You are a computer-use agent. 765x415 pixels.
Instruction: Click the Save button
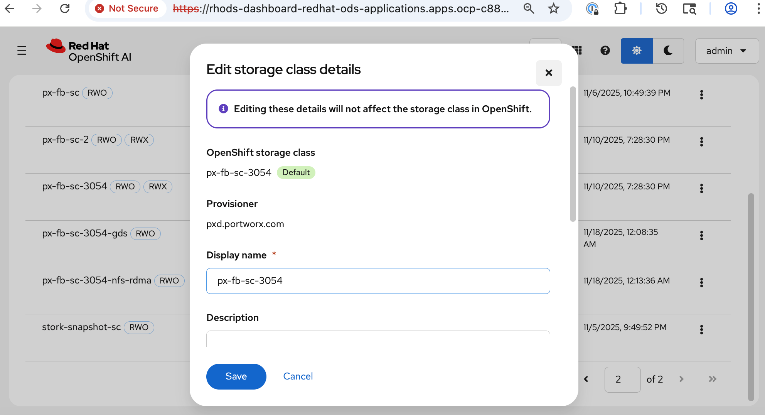(236, 376)
